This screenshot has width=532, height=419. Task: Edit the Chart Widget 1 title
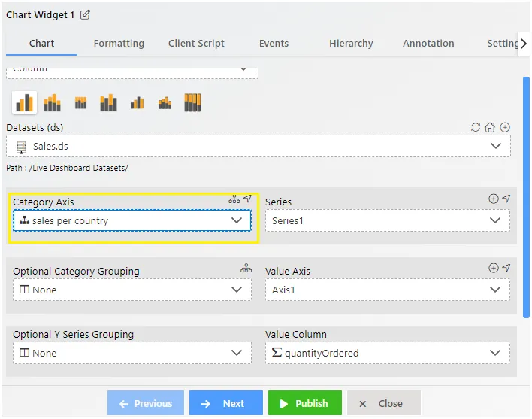click(85, 14)
